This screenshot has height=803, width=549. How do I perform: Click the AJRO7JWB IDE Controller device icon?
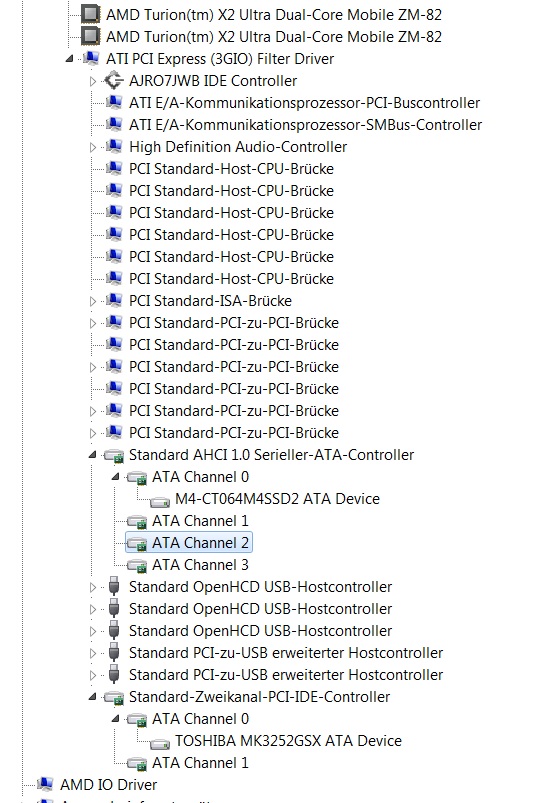pos(114,80)
